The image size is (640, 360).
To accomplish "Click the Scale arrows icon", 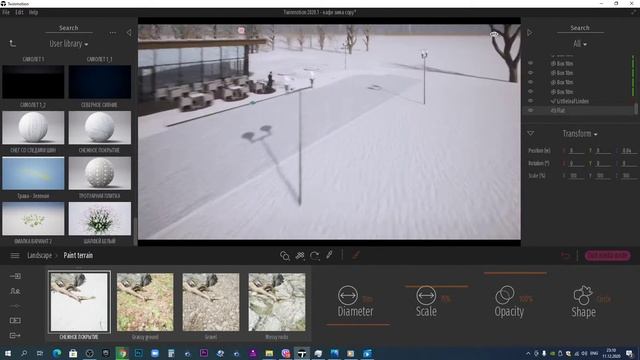I will [426, 295].
